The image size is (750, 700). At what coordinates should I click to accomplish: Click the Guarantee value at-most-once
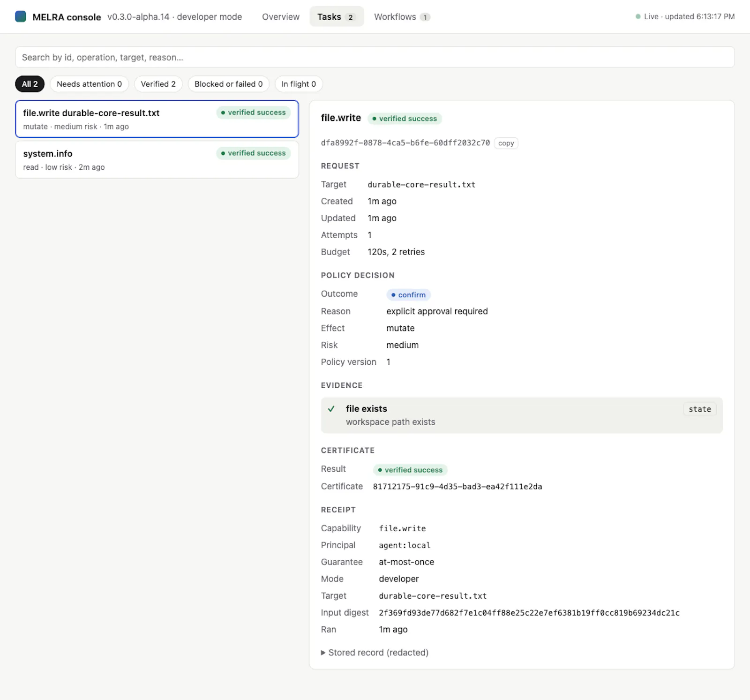(406, 562)
